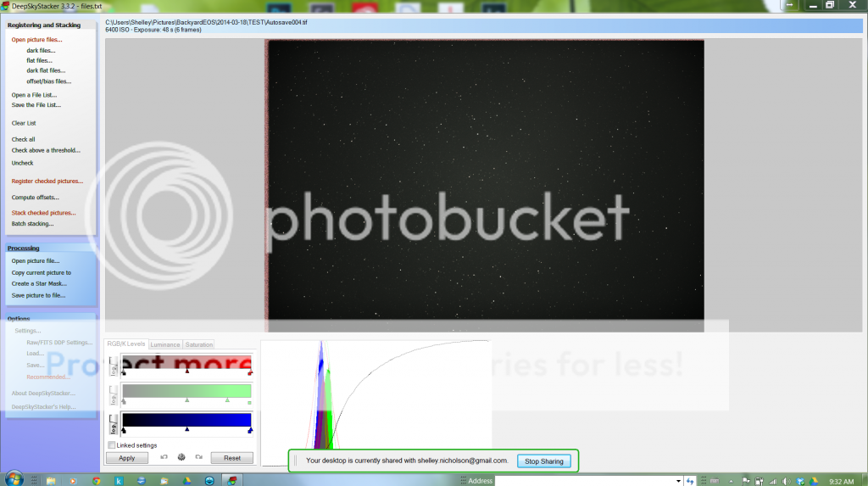Switch to the RGB/K Levels tab
The height and width of the screenshot is (486, 868).
126,344
